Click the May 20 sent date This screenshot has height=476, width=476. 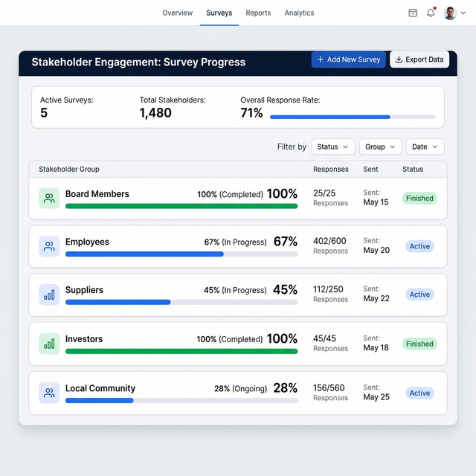click(x=376, y=250)
